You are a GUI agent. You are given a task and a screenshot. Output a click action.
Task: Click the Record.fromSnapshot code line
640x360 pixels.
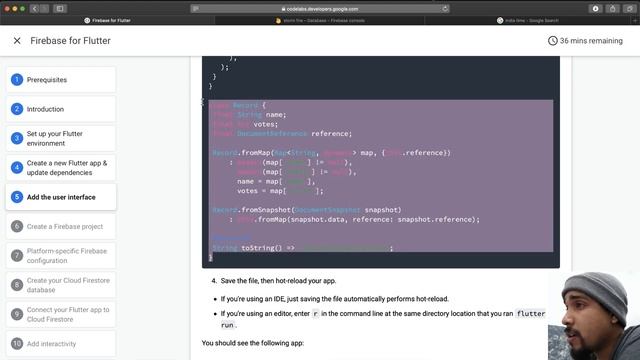(307, 210)
